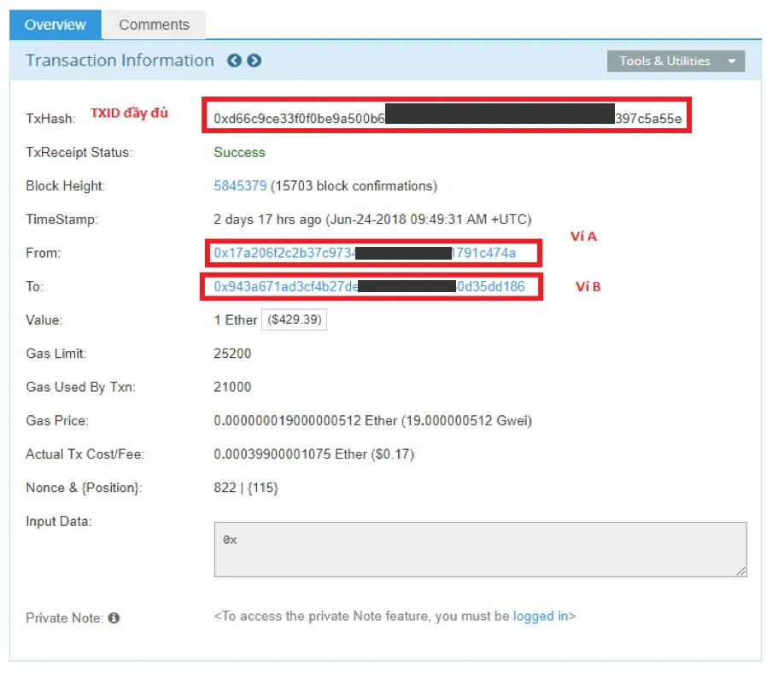Open the Tools & Utilities dropdown
This screenshot has height=679, width=784.
676,61
